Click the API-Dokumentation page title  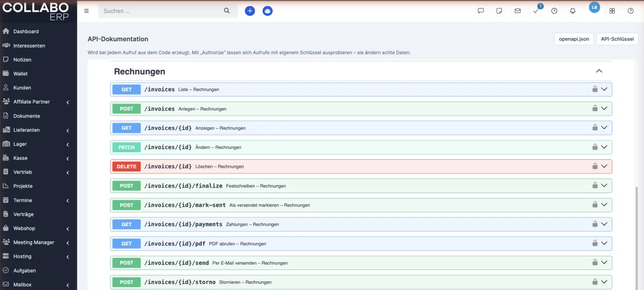(118, 39)
